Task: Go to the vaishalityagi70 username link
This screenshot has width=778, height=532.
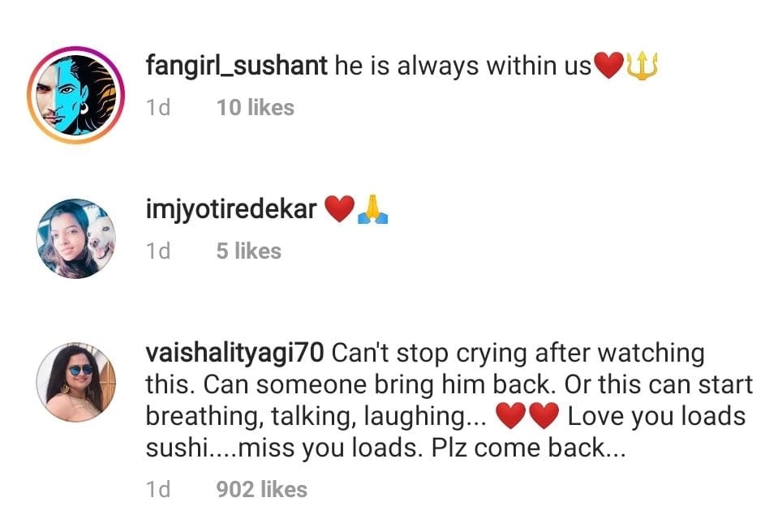Action: click(x=235, y=354)
